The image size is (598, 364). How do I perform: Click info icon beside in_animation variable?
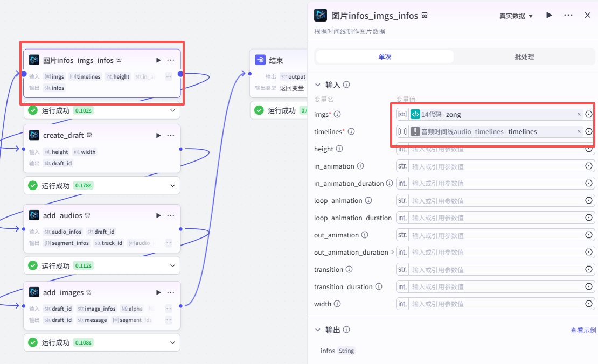pos(360,166)
